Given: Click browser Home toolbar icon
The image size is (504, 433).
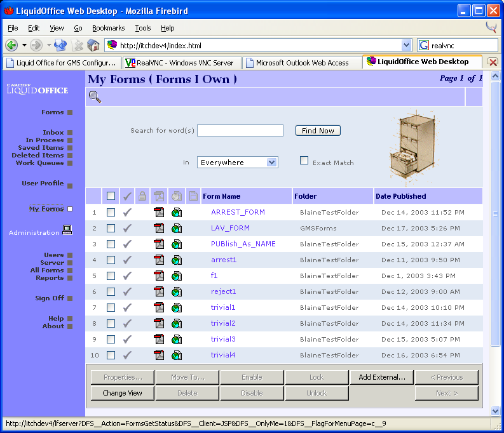Looking at the screenshot, I should point(93,45).
